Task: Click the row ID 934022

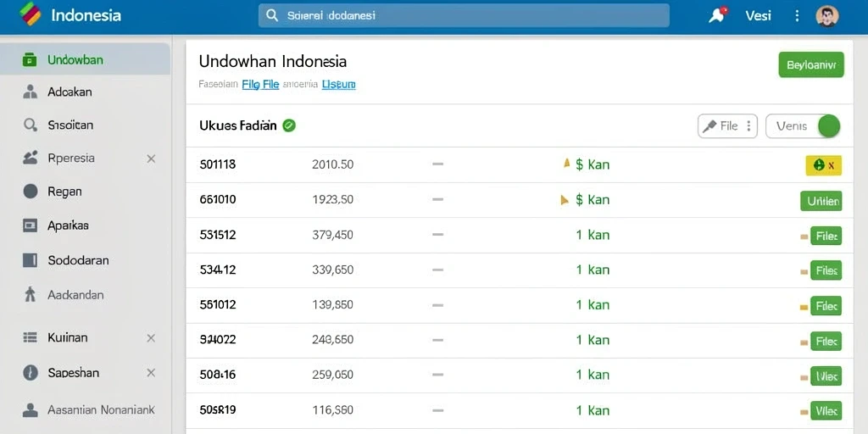Action: point(218,339)
